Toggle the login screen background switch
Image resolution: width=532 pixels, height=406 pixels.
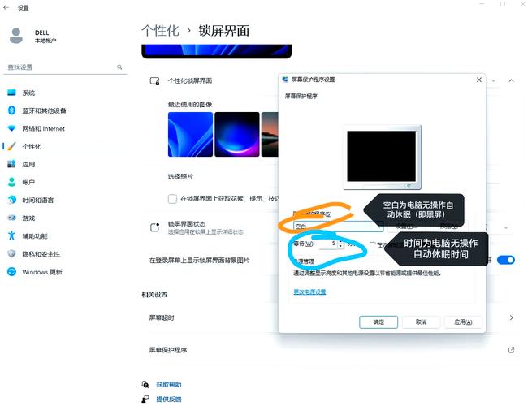505,260
